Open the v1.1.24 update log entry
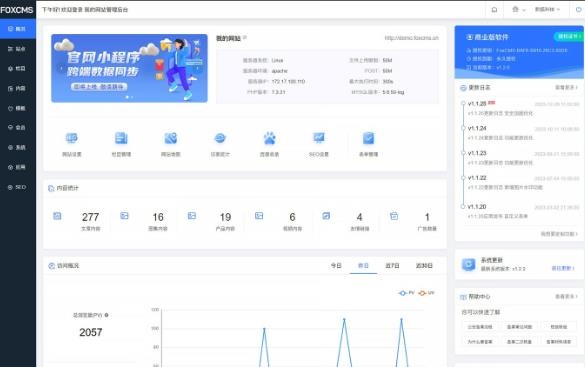585x367 pixels. pyautogui.click(x=477, y=128)
